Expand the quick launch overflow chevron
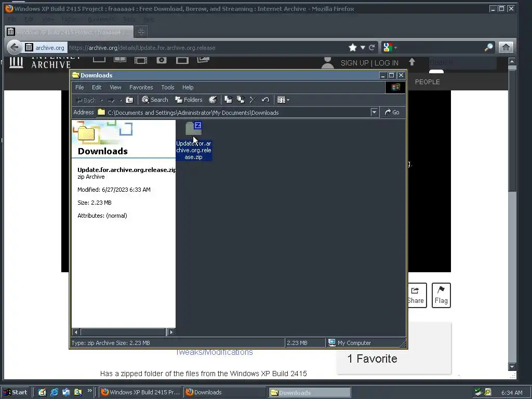532x399 pixels. pos(89,391)
